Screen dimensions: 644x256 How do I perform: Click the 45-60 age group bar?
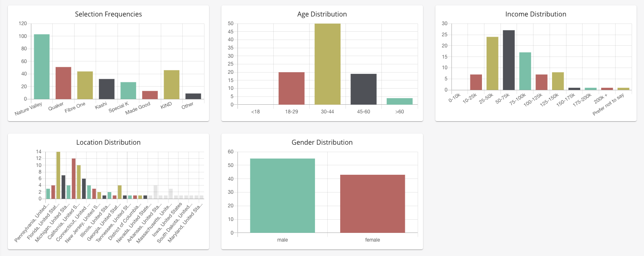tap(363, 89)
